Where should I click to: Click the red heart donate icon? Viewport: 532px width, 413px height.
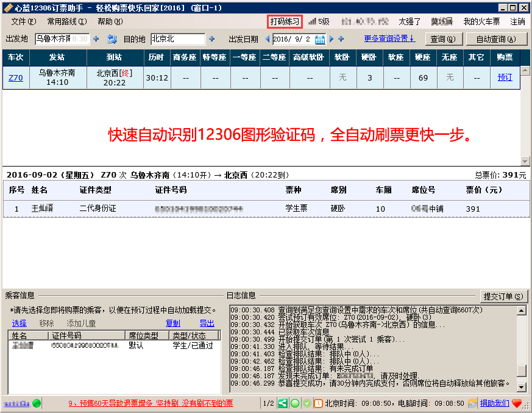517,403
